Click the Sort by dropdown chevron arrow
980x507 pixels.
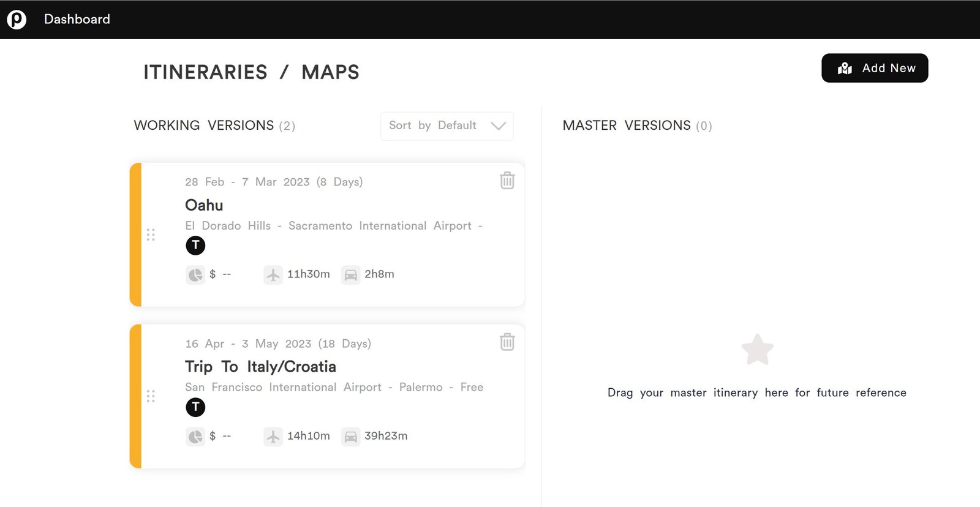(498, 126)
